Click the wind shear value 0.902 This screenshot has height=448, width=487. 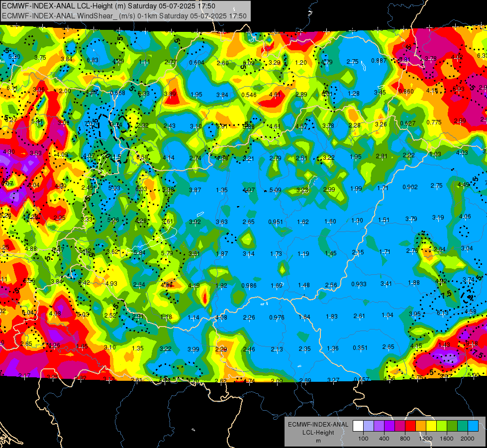[410, 187]
